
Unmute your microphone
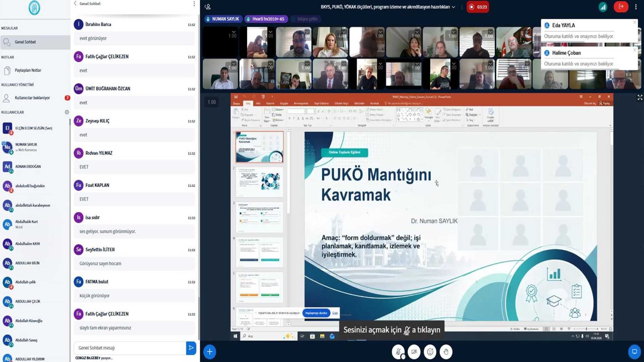click(x=398, y=352)
